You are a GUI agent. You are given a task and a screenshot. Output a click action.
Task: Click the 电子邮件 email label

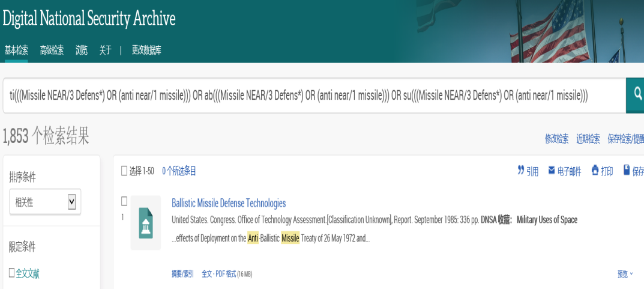point(569,171)
